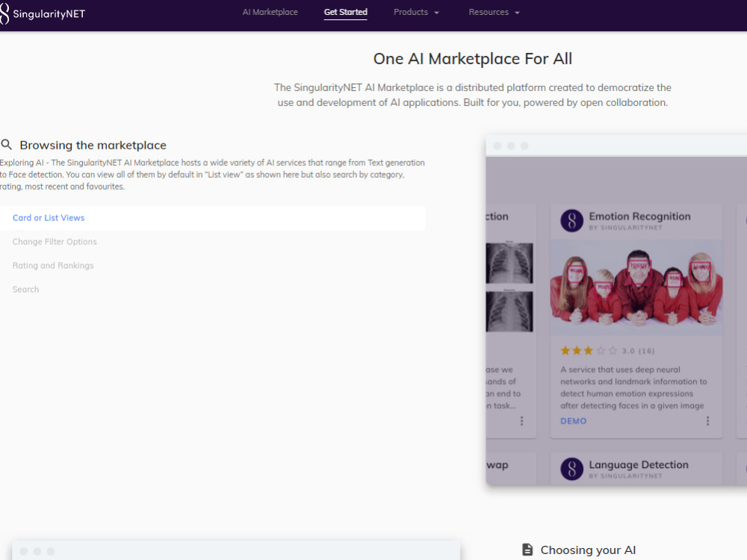Select the Card or List Views tab
Screen dimensions: 747x560
212,217
